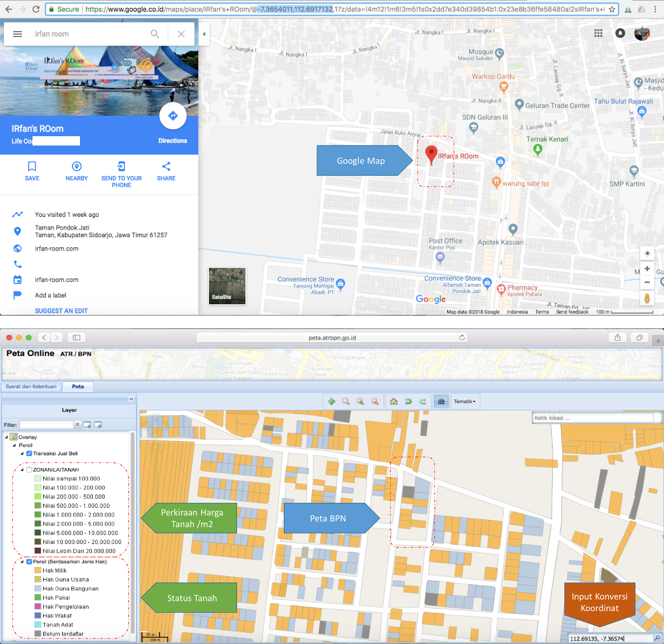Click the home extent icon on BPN toolbar

[394, 402]
